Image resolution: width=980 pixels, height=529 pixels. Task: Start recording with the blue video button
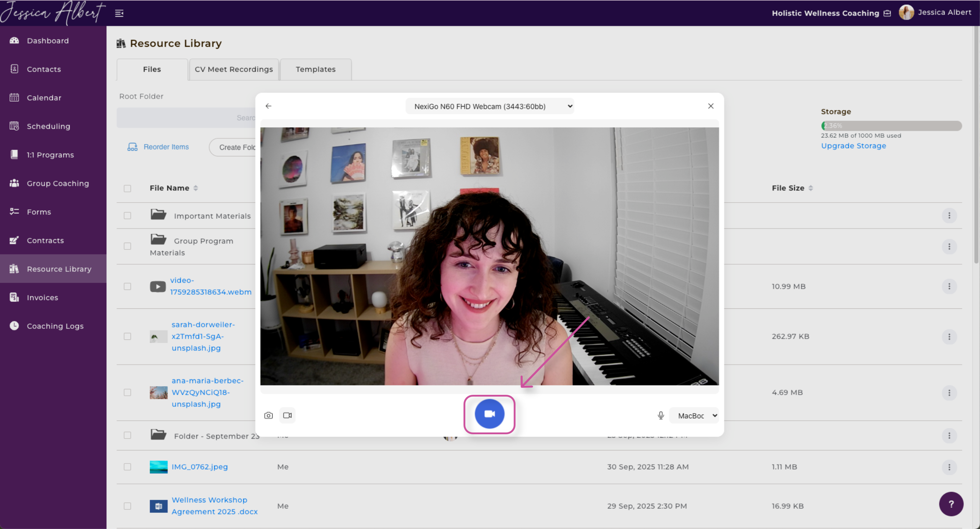click(x=489, y=414)
